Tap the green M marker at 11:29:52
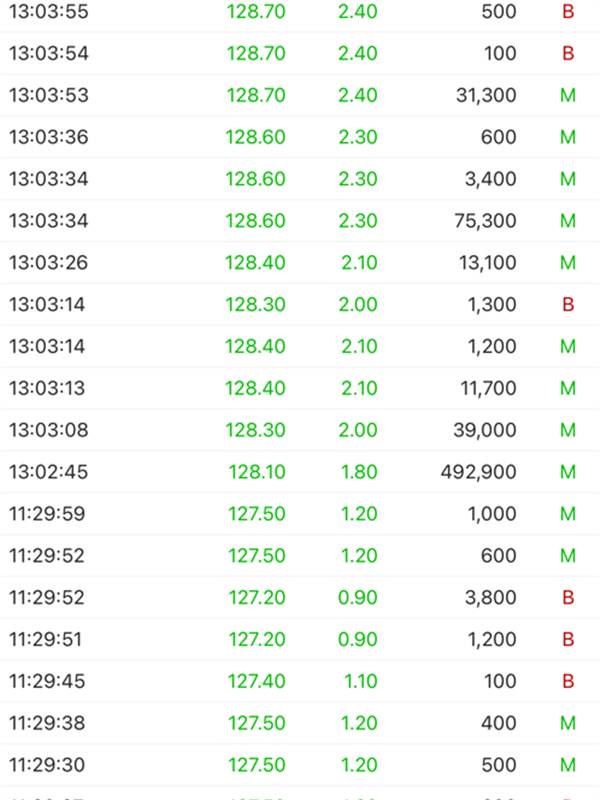This screenshot has width=600, height=800. pyautogui.click(x=568, y=556)
